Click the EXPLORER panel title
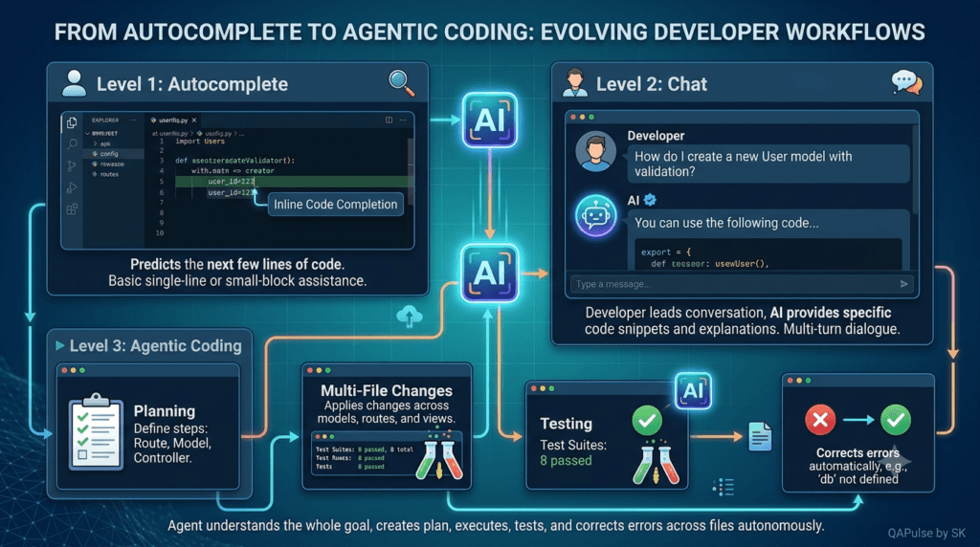The width and height of the screenshot is (980, 547). pos(105,120)
